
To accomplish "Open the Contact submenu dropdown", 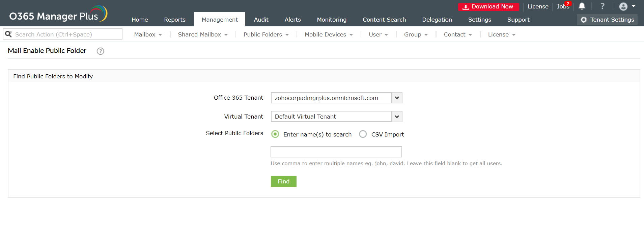I will pyautogui.click(x=458, y=34).
